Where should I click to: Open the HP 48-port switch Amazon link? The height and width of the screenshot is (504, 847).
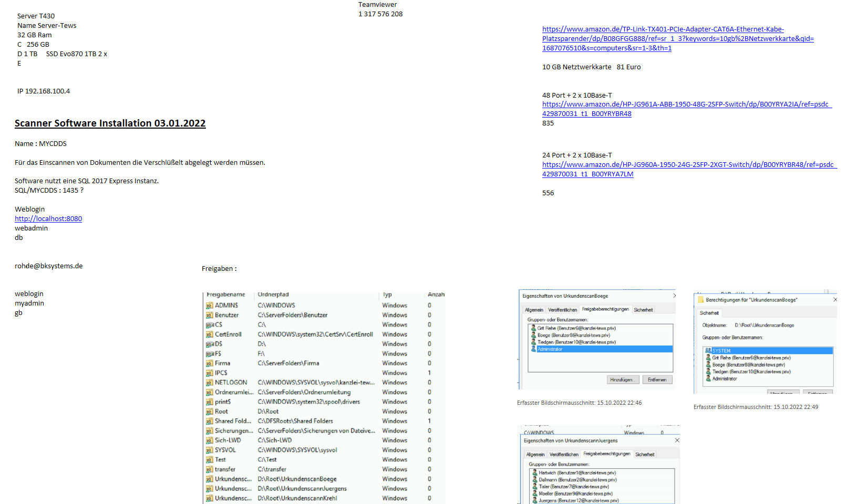tap(685, 104)
